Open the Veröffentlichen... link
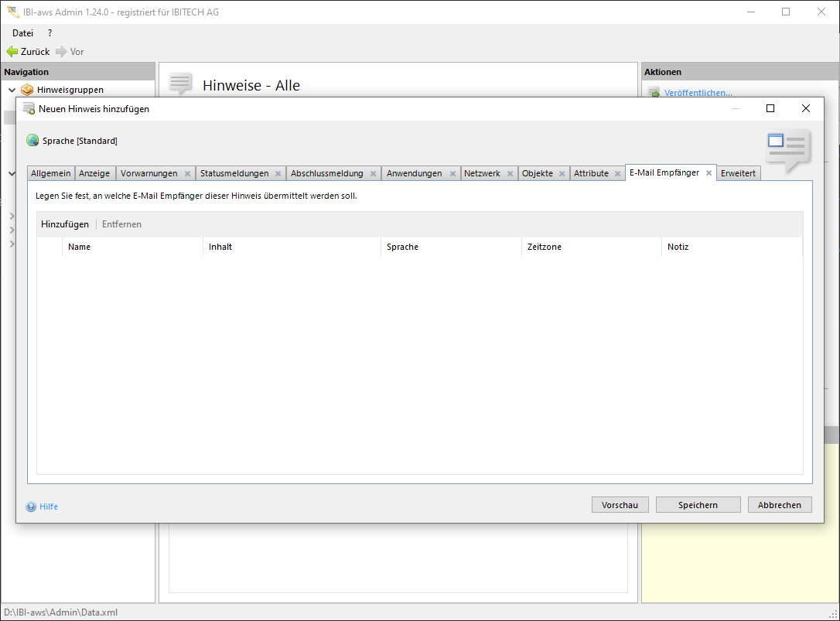 (x=698, y=93)
